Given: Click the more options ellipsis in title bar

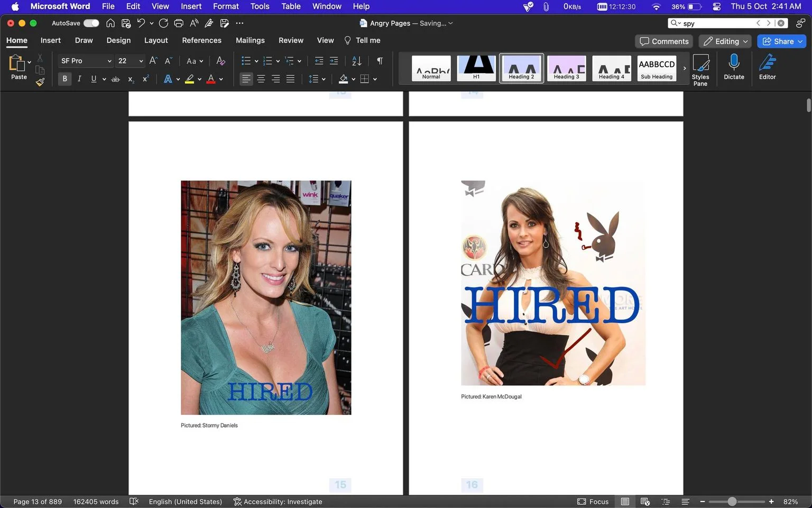Looking at the screenshot, I should point(239,23).
